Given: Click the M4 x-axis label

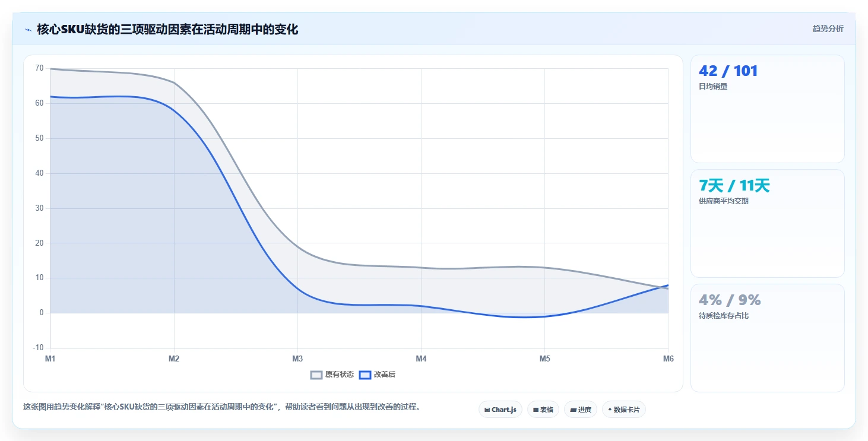Looking at the screenshot, I should (421, 358).
